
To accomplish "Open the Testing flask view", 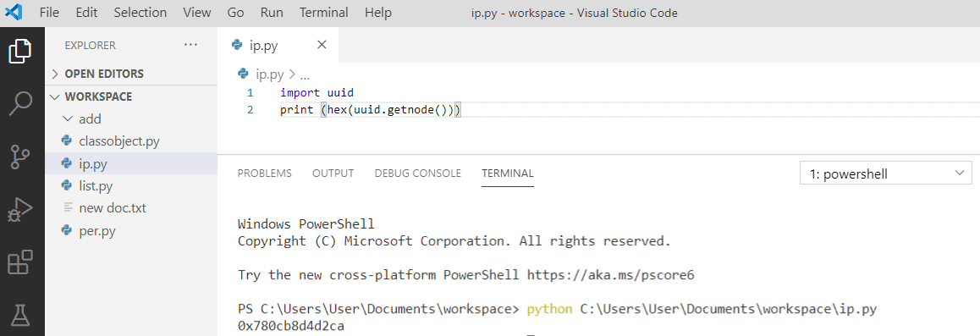I will 20,315.
